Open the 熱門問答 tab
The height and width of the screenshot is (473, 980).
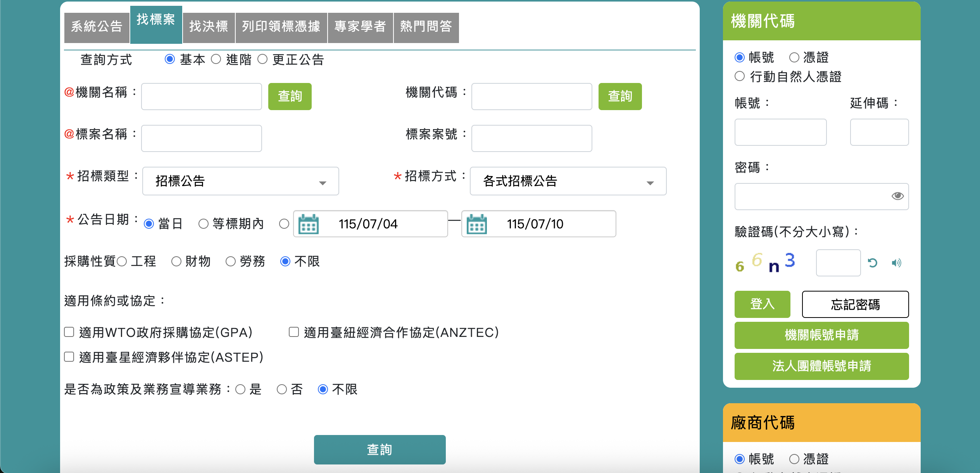pyautogui.click(x=426, y=27)
